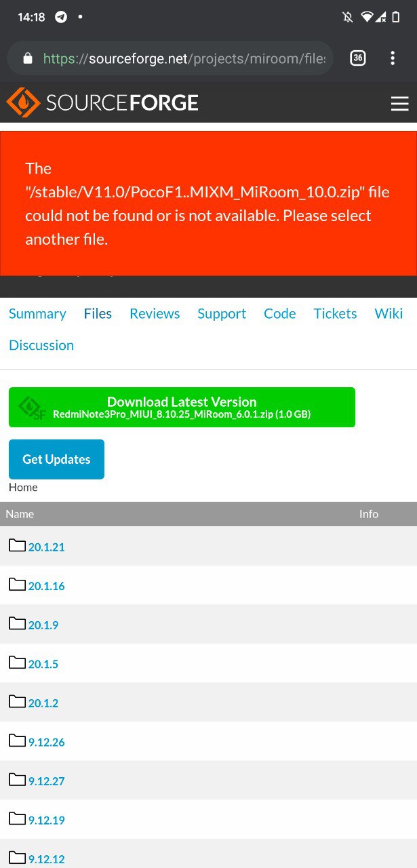Open the 20.1.9 folder link
The width and height of the screenshot is (417, 868).
pyautogui.click(x=43, y=625)
